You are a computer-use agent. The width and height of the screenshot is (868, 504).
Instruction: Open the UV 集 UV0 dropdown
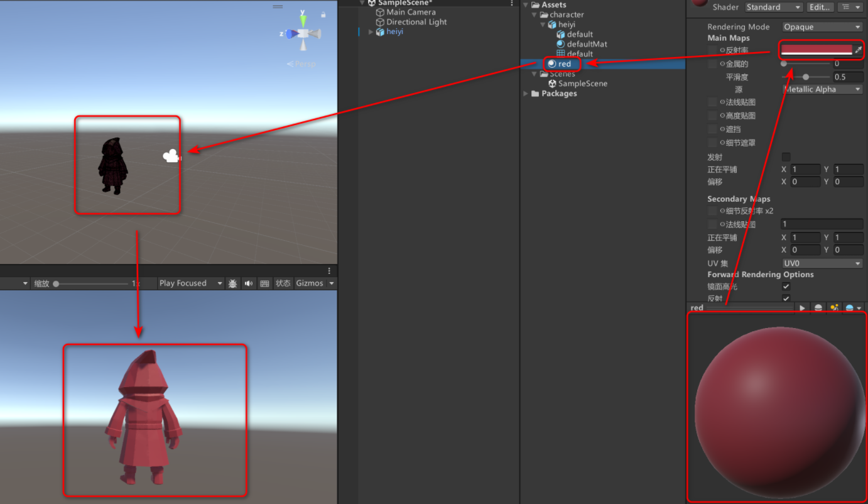823,264
